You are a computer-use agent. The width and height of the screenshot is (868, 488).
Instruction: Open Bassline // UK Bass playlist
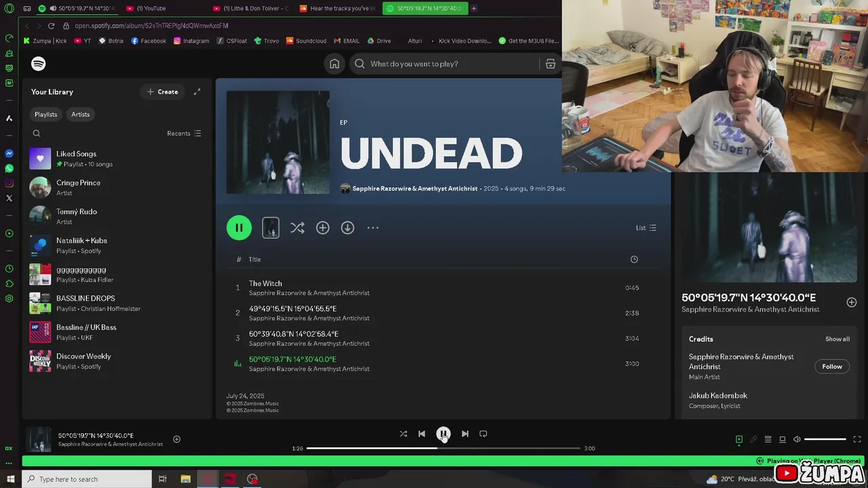tap(117, 332)
